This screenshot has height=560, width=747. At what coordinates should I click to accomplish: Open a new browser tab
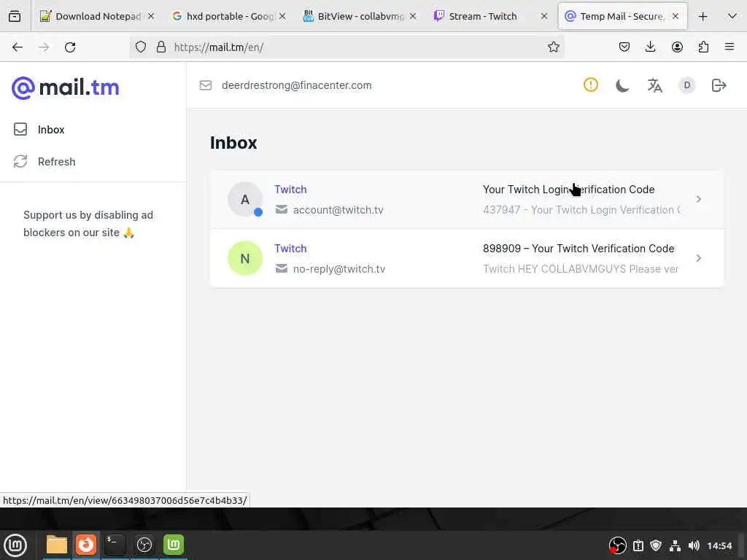point(703,16)
